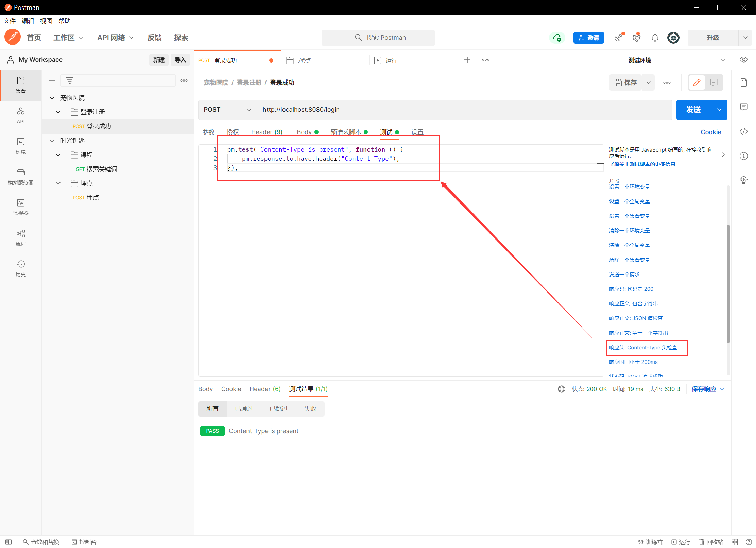This screenshot has width=756, height=548.
Task: Click the cloud sync status icon
Action: 557,38
